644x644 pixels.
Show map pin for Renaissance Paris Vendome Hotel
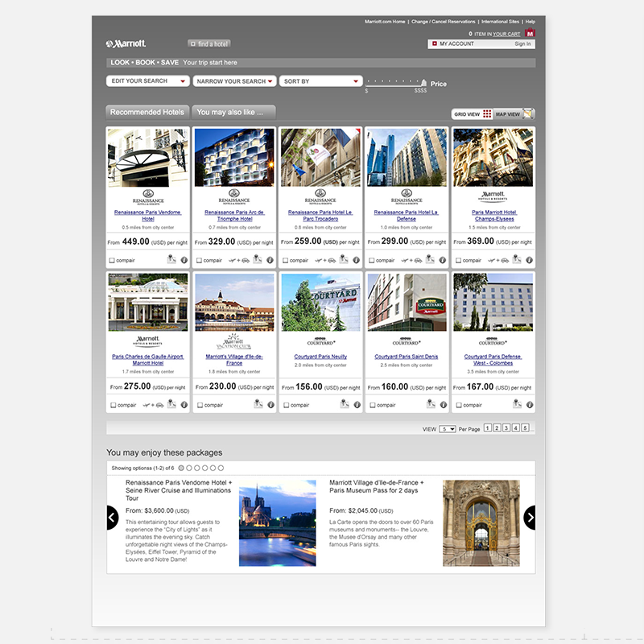[x=171, y=259]
